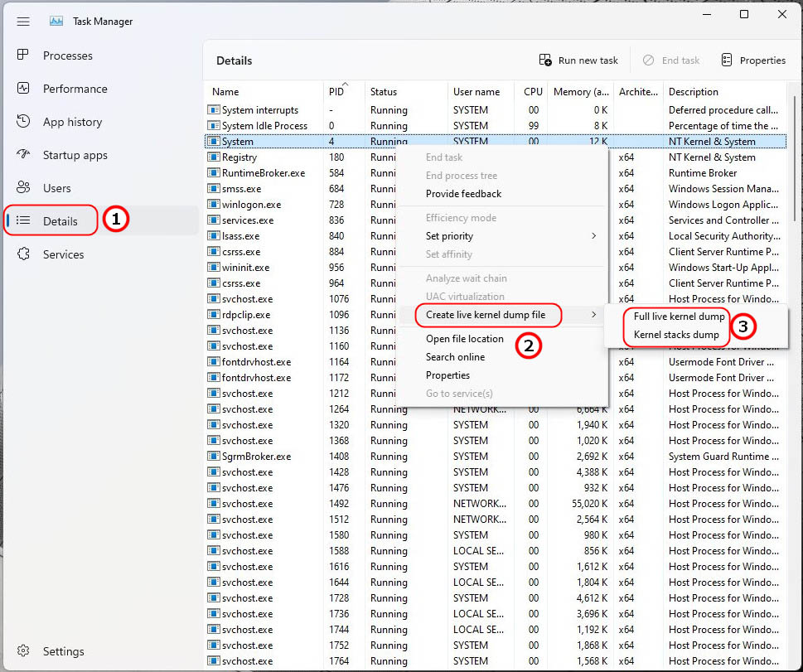Select the wininit.exe process icon
Image resolution: width=803 pixels, height=672 pixels.
coord(214,268)
